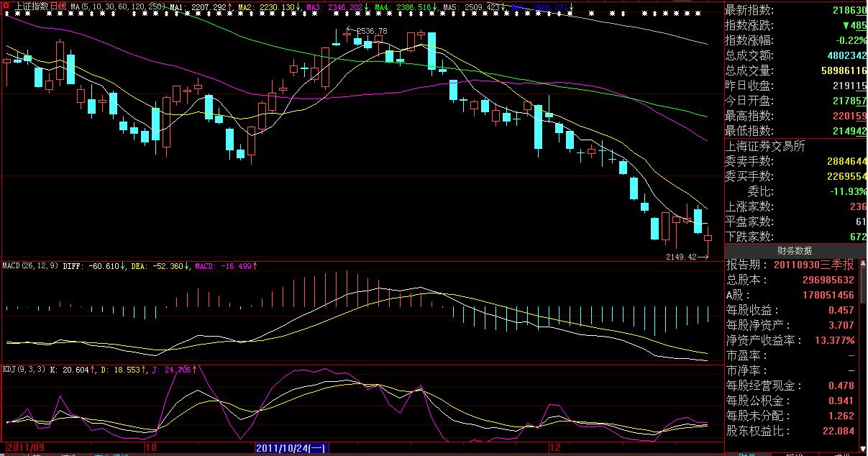
Task: Click the 最新指数 value row
Action: tap(794, 10)
